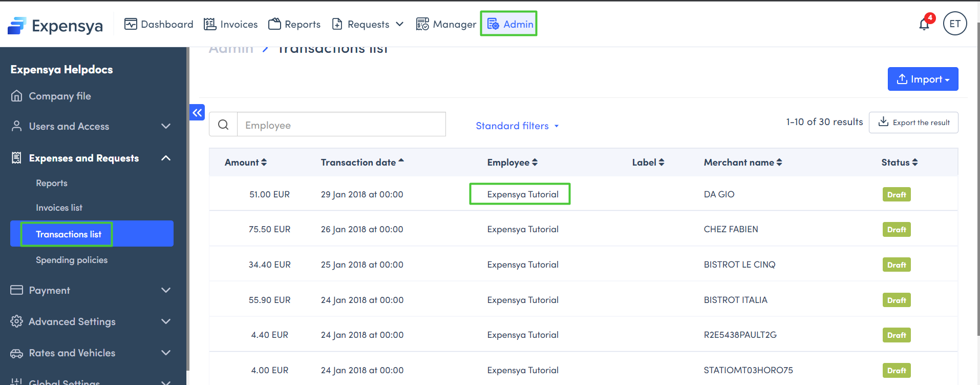Sort table by Status column

(x=899, y=163)
